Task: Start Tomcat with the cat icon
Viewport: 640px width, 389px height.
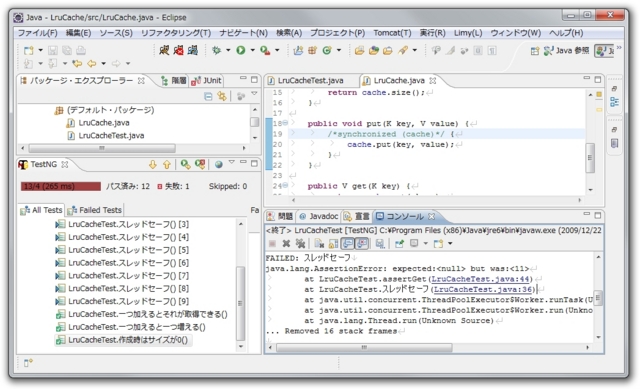Action: (x=164, y=50)
